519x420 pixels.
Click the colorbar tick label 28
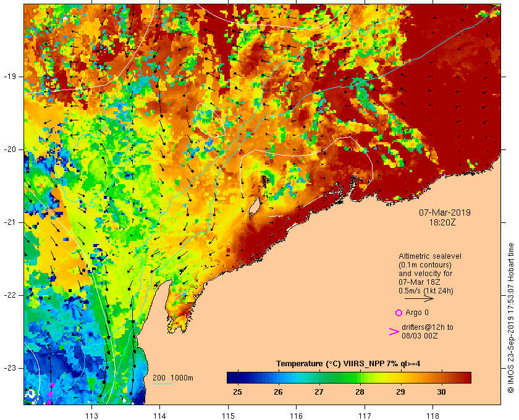[x=360, y=392]
